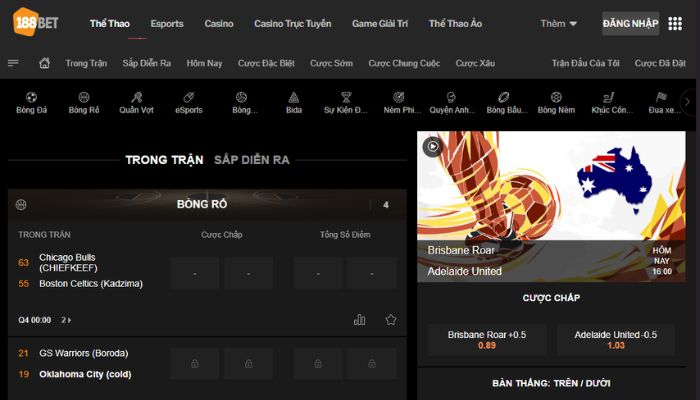Viewport: 700px width, 400px height.
Task: Switch to the SẮP DIỄN RA section tab
Action: (x=252, y=160)
